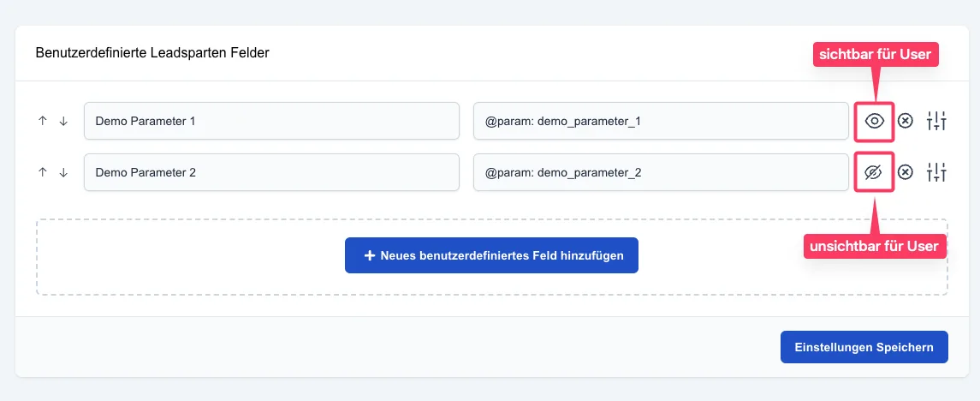980x401 pixels.
Task: Delete the Demo Parameter 1 field
Action: click(x=905, y=121)
